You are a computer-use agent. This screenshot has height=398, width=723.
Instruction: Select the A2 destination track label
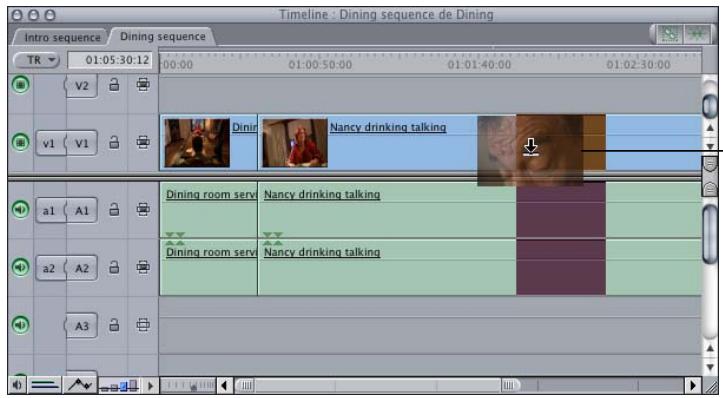click(81, 268)
